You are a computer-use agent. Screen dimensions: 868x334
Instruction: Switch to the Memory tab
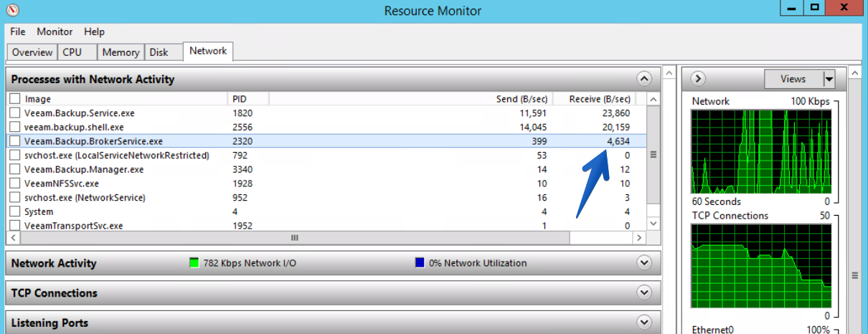tap(121, 52)
